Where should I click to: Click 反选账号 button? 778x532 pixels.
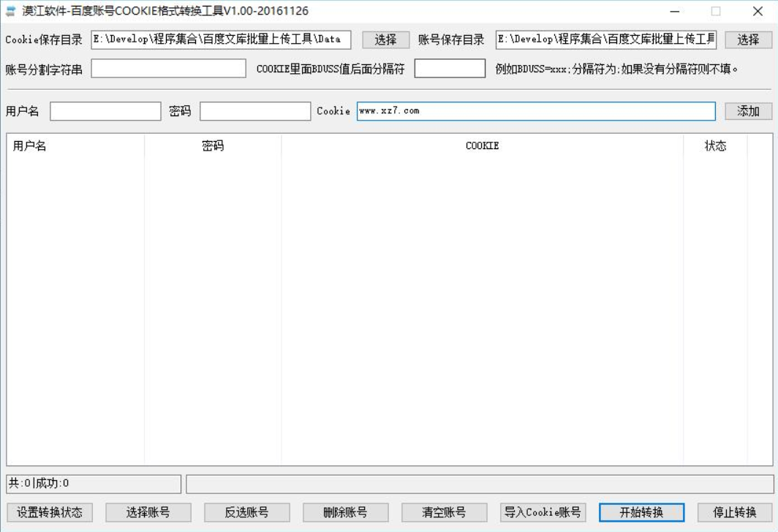tap(246, 512)
